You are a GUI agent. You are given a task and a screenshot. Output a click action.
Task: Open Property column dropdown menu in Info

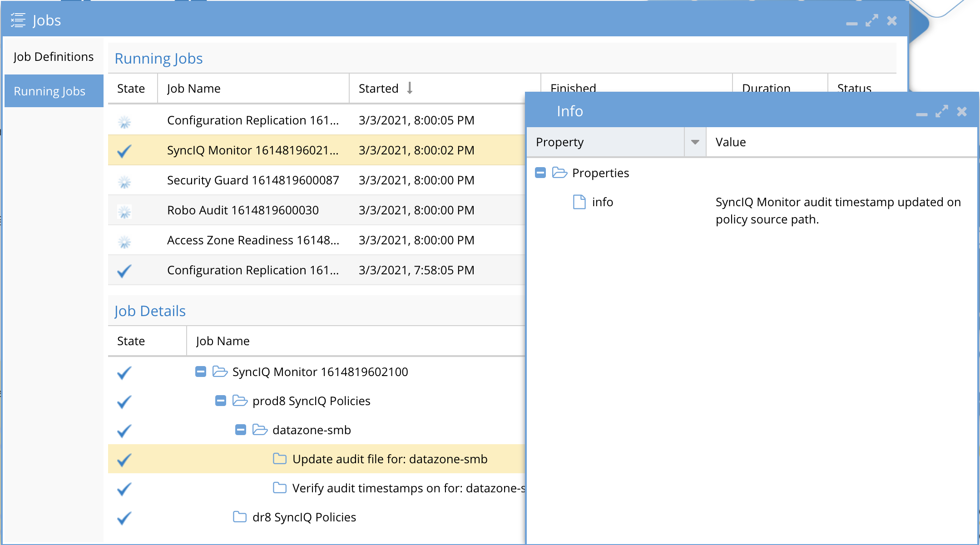695,142
